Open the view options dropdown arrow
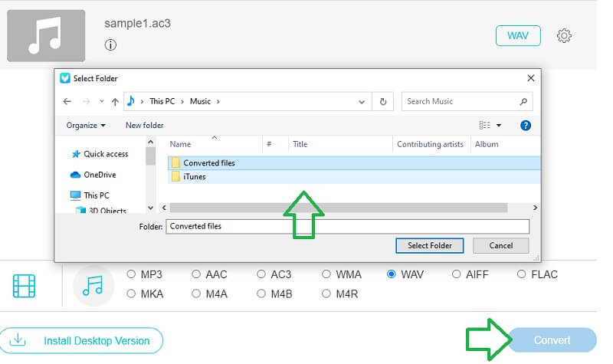The image size is (613, 364). pyautogui.click(x=499, y=125)
